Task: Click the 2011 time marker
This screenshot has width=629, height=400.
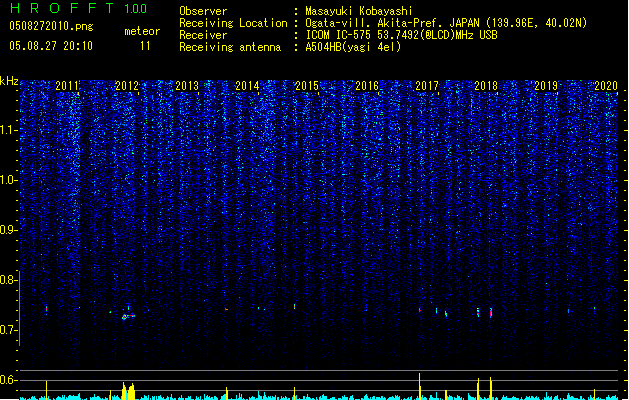Action: [x=67, y=86]
